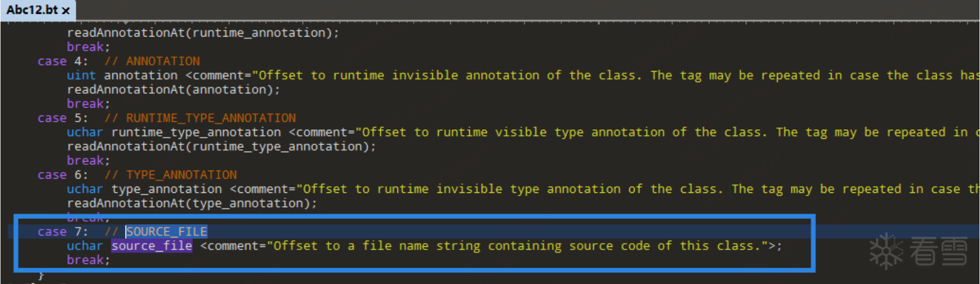Click the RUNTIME_TYPE_ANNOTATION comment text
This screenshot has width=980, height=284.
tap(211, 118)
